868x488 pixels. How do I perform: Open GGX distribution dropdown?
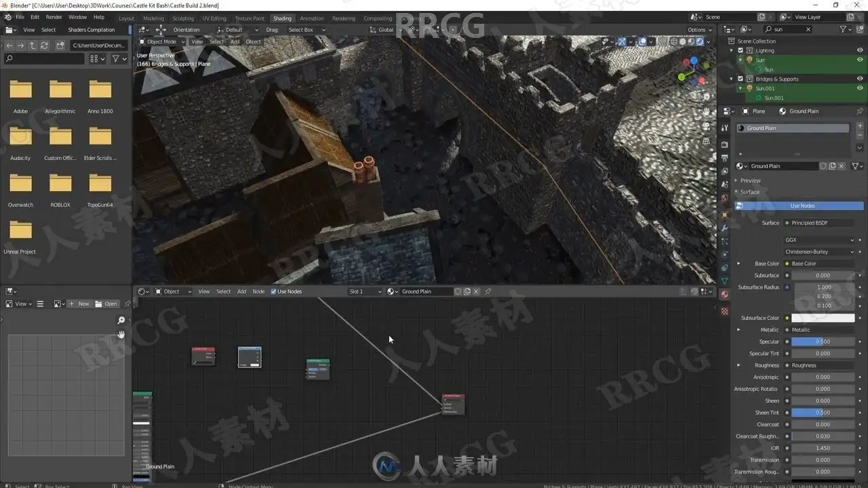pyautogui.click(x=819, y=240)
